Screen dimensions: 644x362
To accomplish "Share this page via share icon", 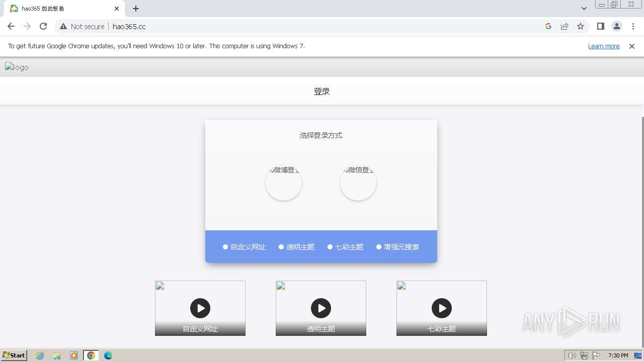I will coord(565,26).
